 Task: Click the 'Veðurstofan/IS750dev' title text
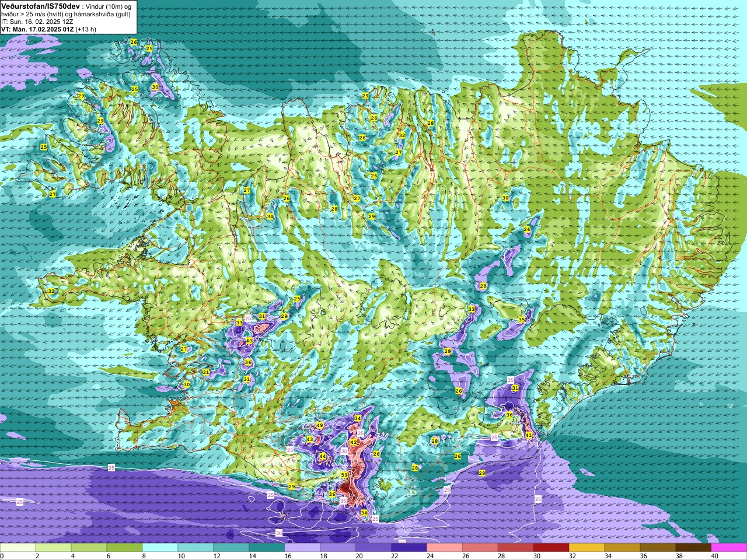(40, 5)
